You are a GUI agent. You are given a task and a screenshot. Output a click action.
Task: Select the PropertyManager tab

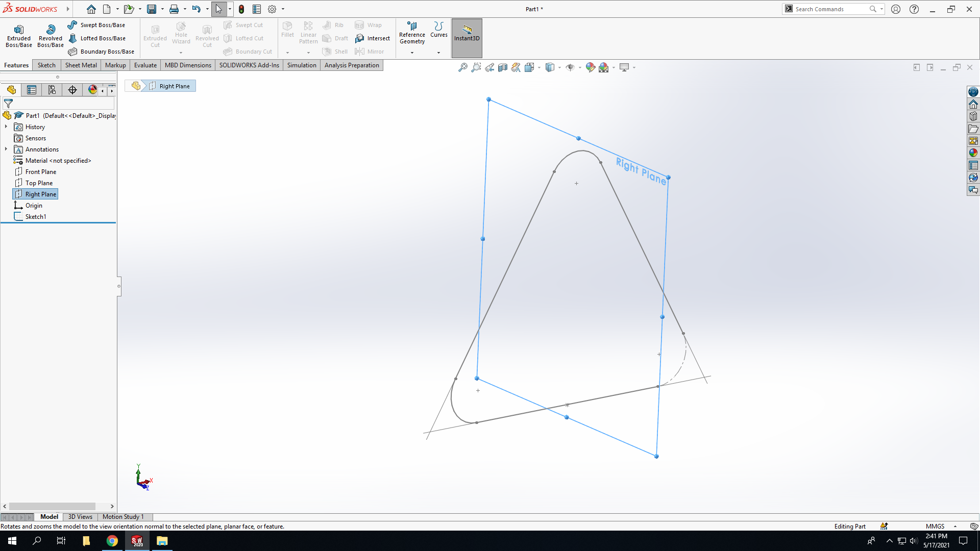[32, 90]
